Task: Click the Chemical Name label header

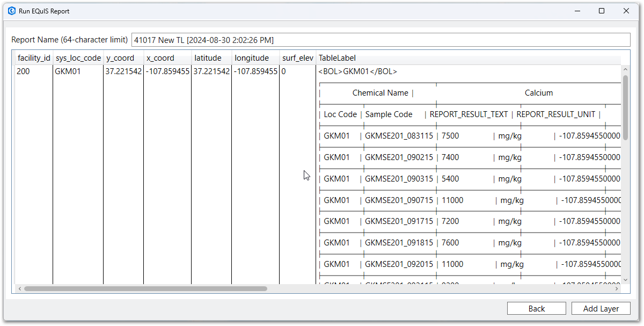Action: [380, 93]
